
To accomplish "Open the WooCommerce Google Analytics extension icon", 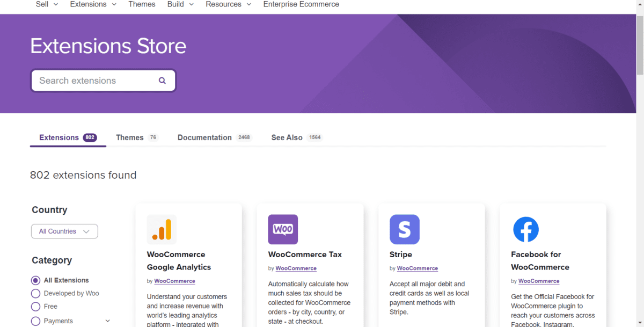I will (162, 229).
